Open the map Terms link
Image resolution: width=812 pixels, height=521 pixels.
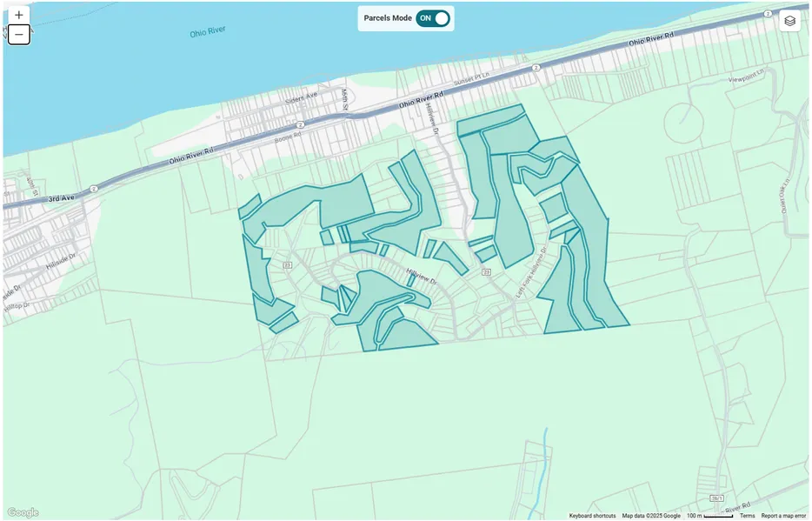click(x=747, y=516)
